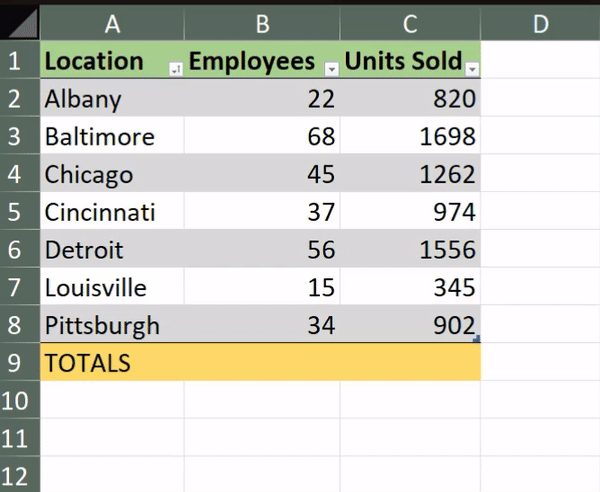Viewport: 600px width, 492px height.
Task: Open the Location column filter dropdown
Action: (x=176, y=70)
